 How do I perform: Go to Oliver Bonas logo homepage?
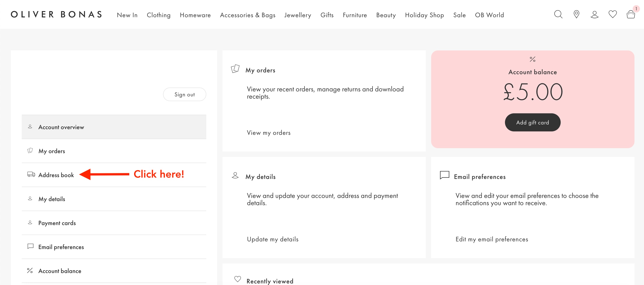tap(57, 14)
